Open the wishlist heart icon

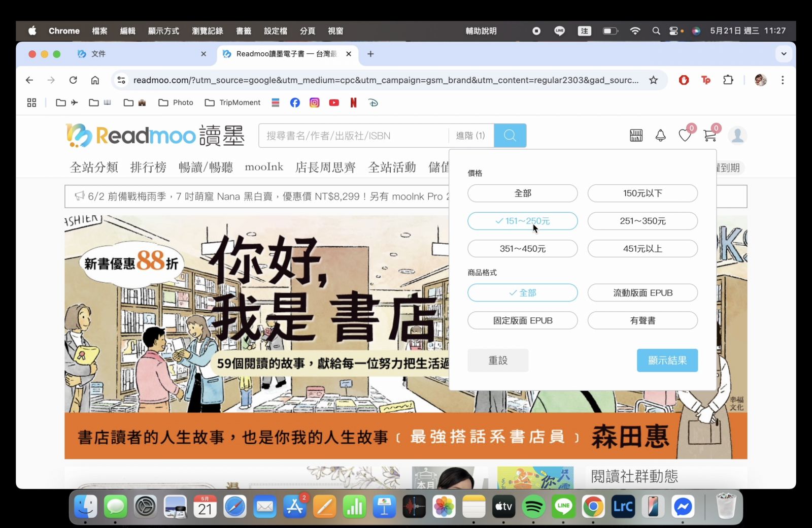tap(685, 136)
